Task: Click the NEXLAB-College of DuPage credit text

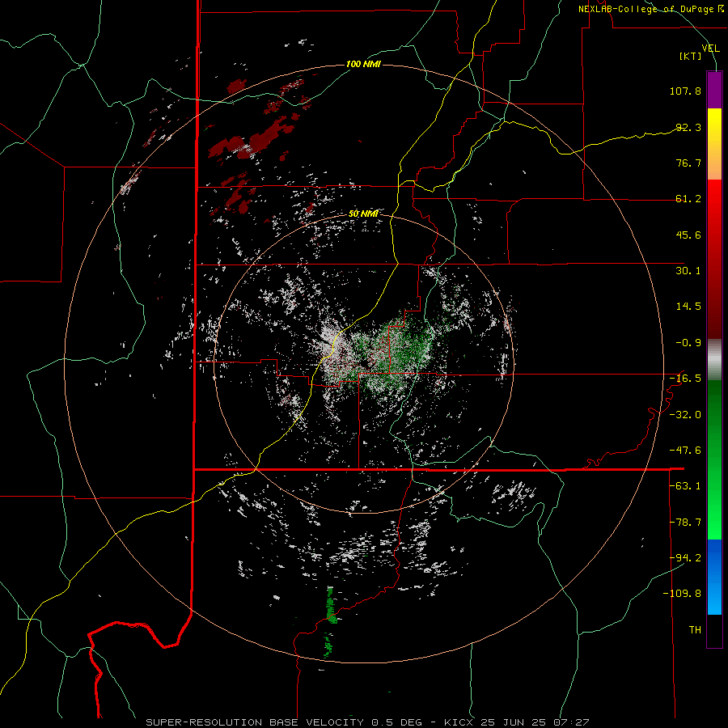Action: [650, 9]
